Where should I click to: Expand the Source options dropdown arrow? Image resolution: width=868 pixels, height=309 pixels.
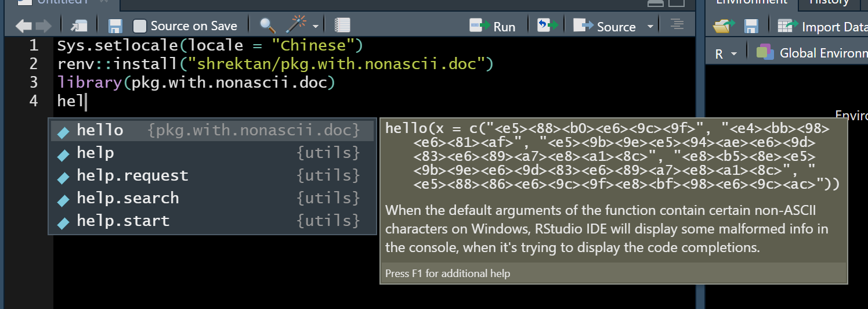650,27
